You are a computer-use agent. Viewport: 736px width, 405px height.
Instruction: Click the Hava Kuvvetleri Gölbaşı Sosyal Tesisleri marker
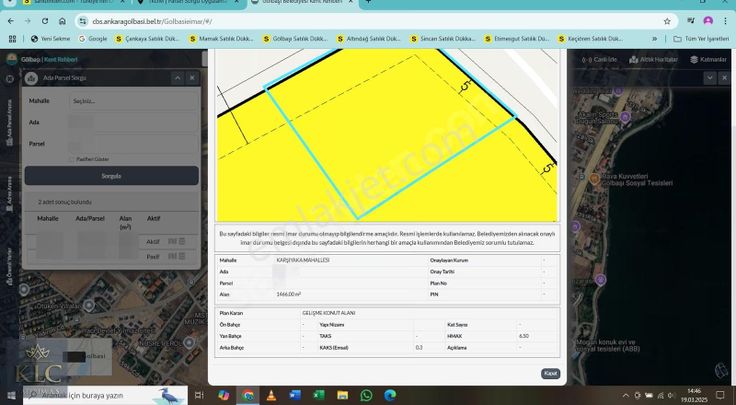pyautogui.click(x=594, y=178)
